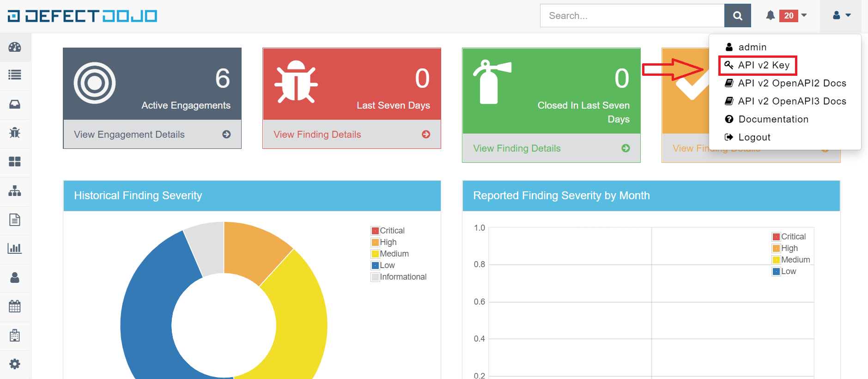Open the building icon in the sidebar
The height and width of the screenshot is (379, 868).
tap(15, 335)
